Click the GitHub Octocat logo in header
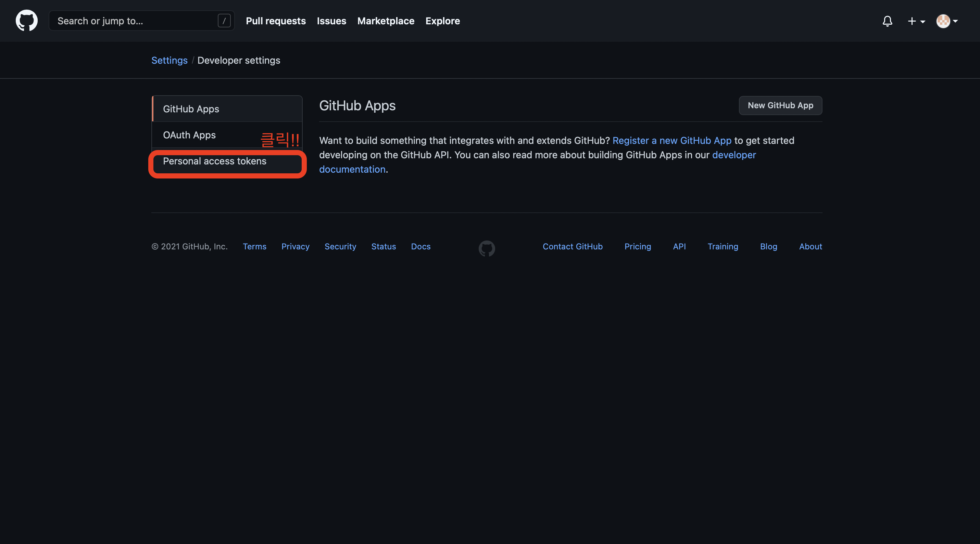Viewport: 980px width, 544px height. (27, 21)
